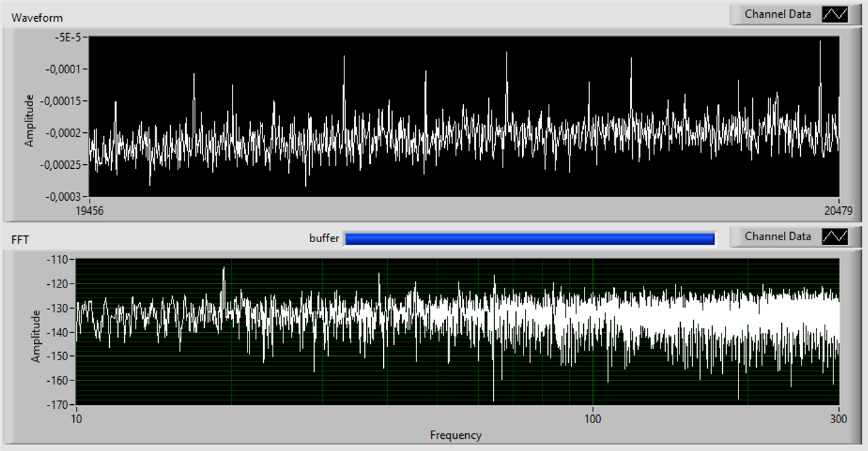The height and width of the screenshot is (451, 868).
Task: Select the -5E-5 maximum value on Waveform Y axis
Action: point(70,37)
